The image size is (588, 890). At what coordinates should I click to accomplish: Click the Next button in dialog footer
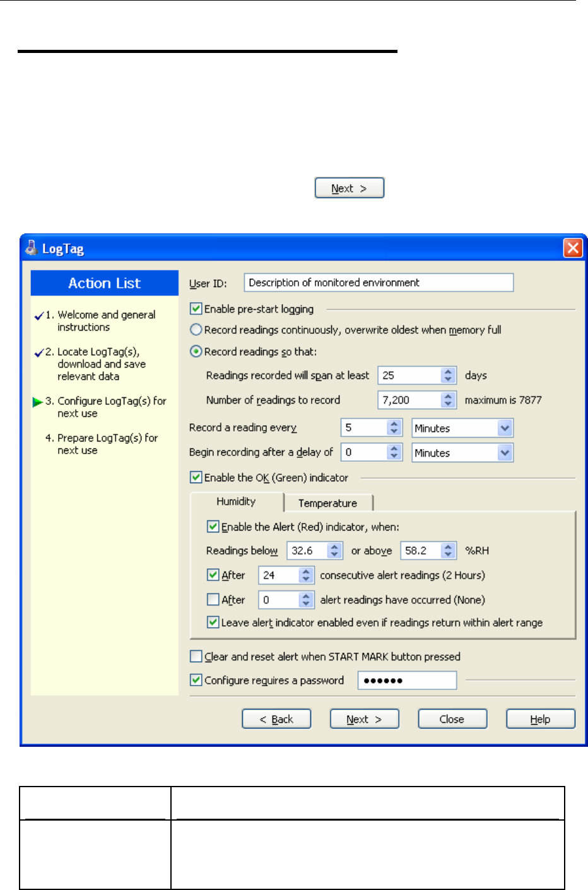[364, 719]
